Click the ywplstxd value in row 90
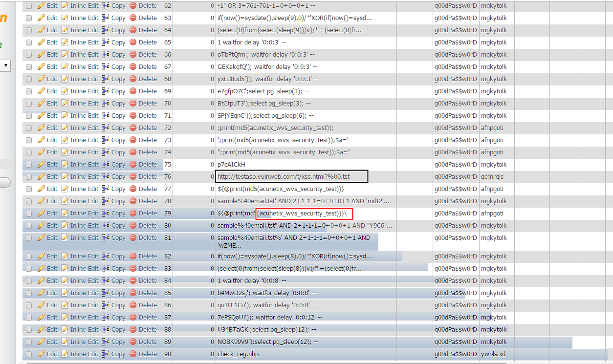The height and width of the screenshot is (364, 613). [493, 354]
